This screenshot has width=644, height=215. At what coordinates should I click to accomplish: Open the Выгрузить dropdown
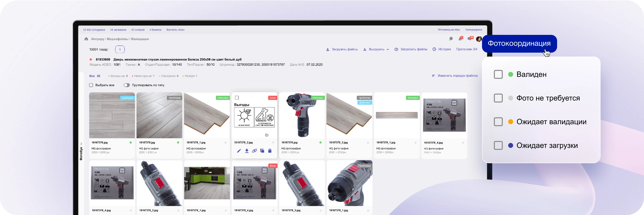[x=376, y=50]
